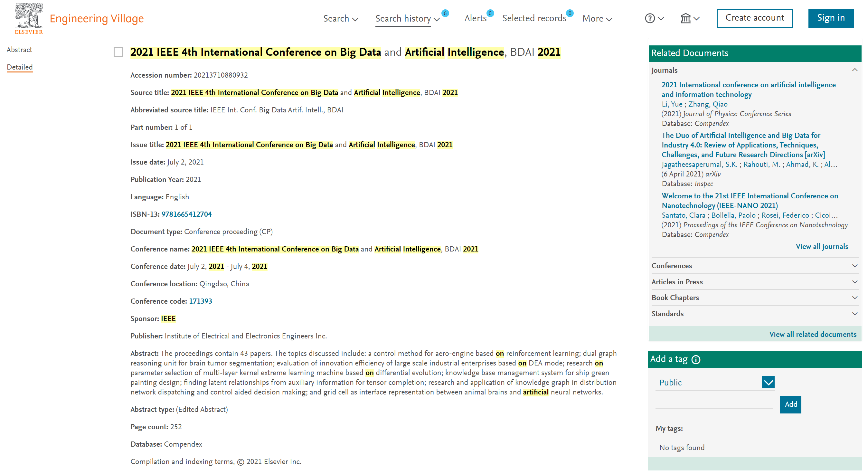Click the record title BDAI 2021
The height and width of the screenshot is (474, 868).
(x=345, y=52)
